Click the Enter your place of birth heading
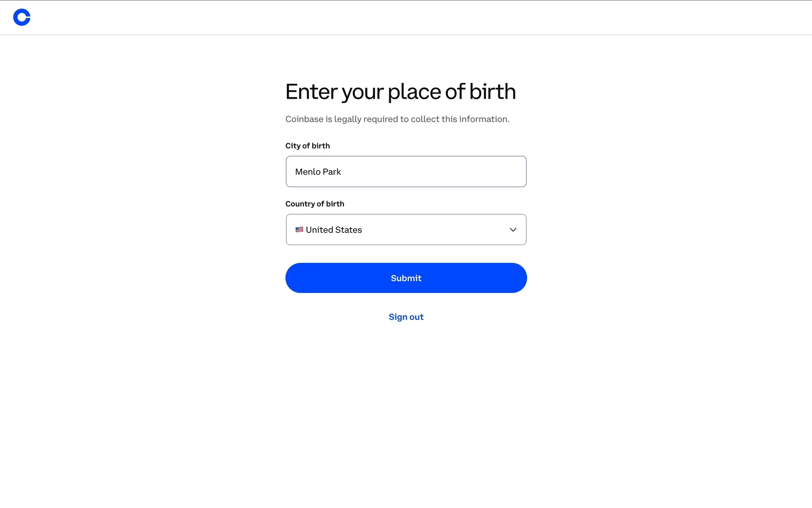The width and height of the screenshot is (812, 508). pyautogui.click(x=401, y=91)
